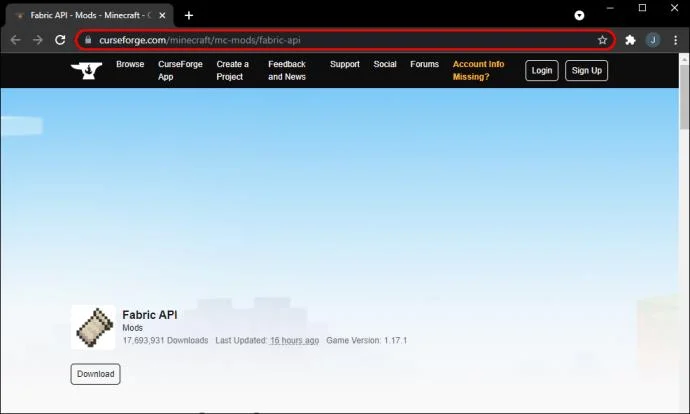The width and height of the screenshot is (690, 414).
Task: Open the Extensions puzzle icon
Action: [x=630, y=40]
